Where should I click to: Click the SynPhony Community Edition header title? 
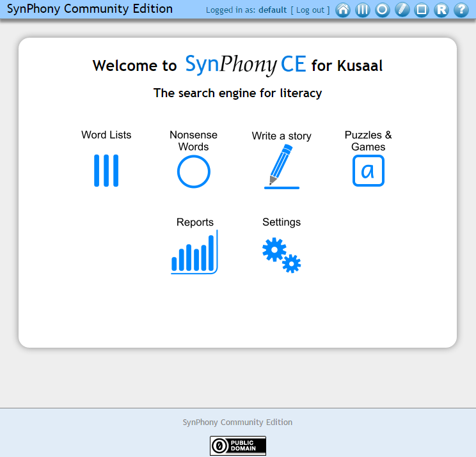pyautogui.click(x=90, y=9)
